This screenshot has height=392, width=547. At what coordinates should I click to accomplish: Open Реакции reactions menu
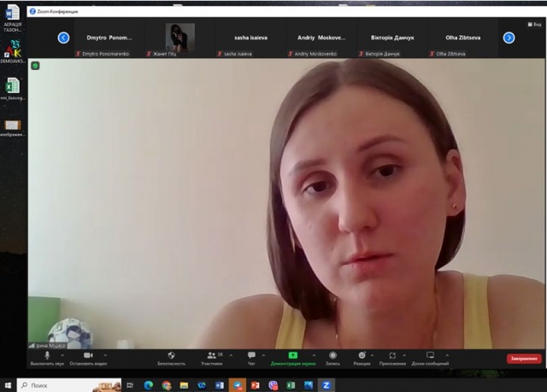tap(362, 358)
